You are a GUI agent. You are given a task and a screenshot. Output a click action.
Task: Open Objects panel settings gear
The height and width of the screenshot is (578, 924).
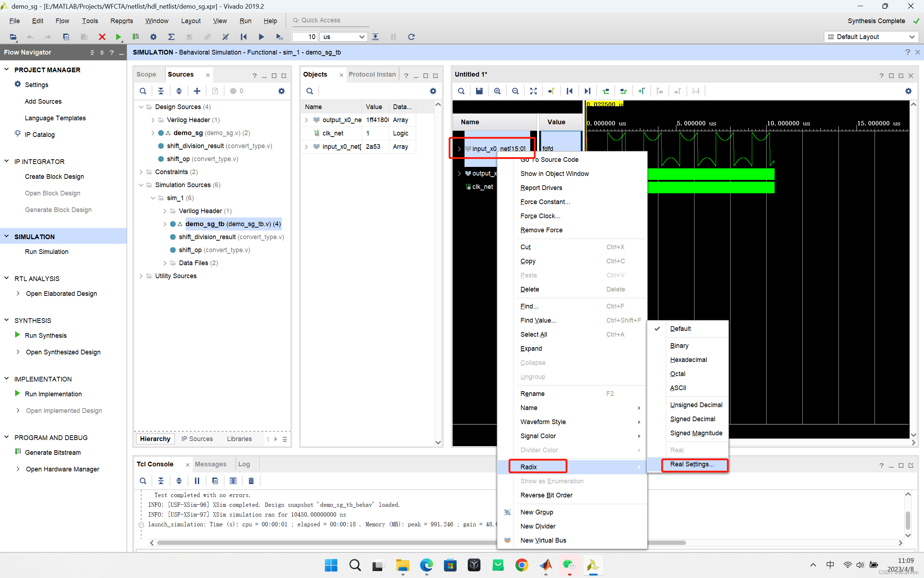pos(433,91)
